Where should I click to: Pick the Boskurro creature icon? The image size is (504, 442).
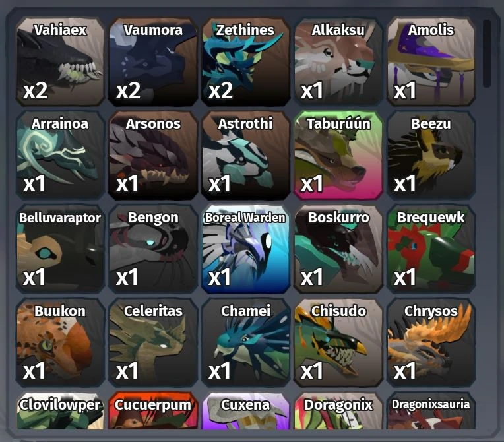click(338, 249)
